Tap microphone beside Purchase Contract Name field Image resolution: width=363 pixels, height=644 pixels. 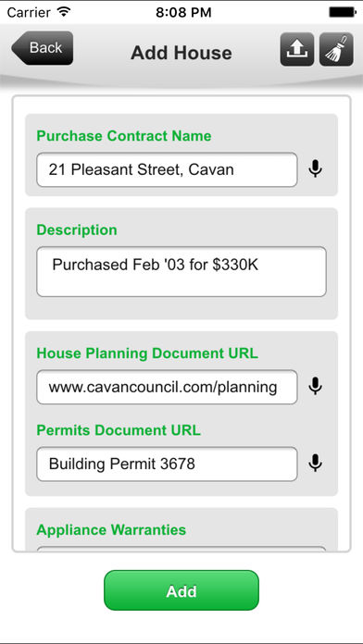point(316,169)
